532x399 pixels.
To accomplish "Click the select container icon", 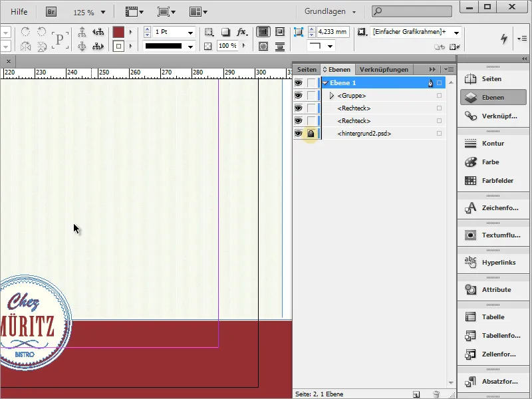I will coord(82,32).
